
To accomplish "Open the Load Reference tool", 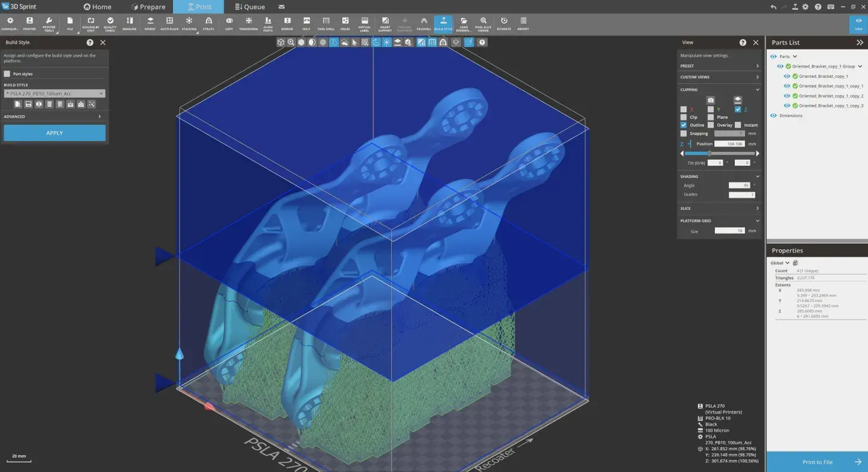I will (464, 24).
